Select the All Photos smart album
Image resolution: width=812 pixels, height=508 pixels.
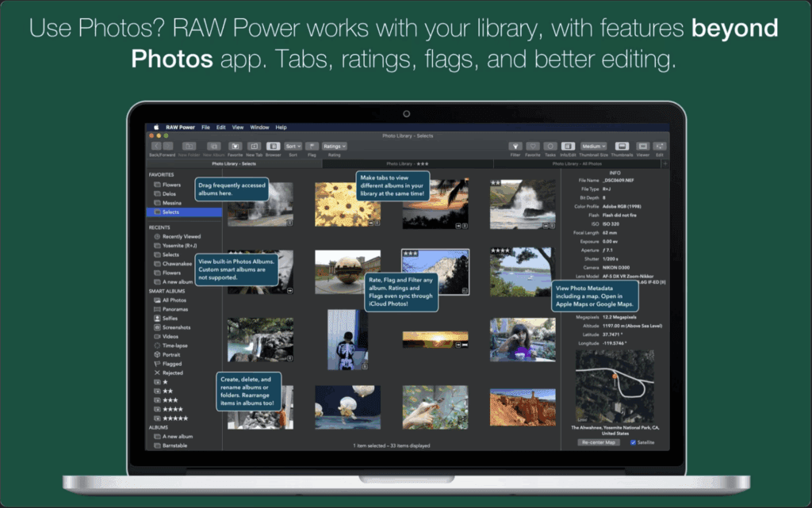170,300
